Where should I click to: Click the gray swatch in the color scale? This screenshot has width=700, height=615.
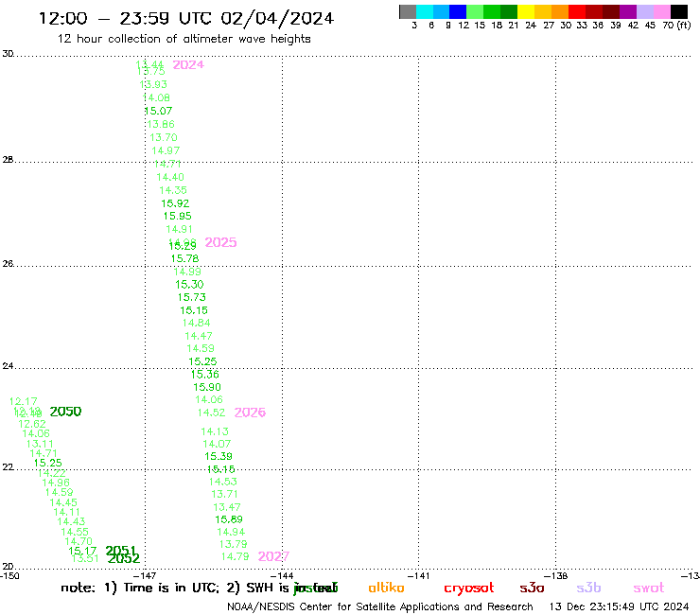pos(408,11)
